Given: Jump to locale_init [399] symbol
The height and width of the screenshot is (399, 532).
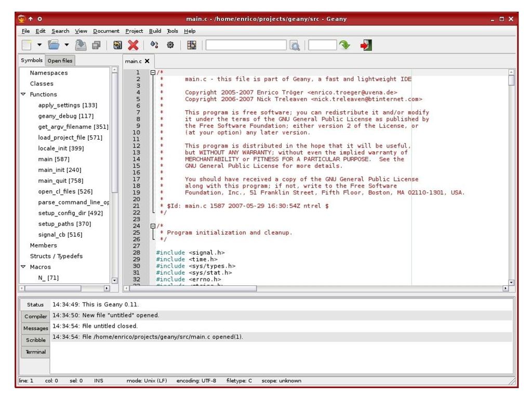Looking at the screenshot, I should [x=61, y=148].
